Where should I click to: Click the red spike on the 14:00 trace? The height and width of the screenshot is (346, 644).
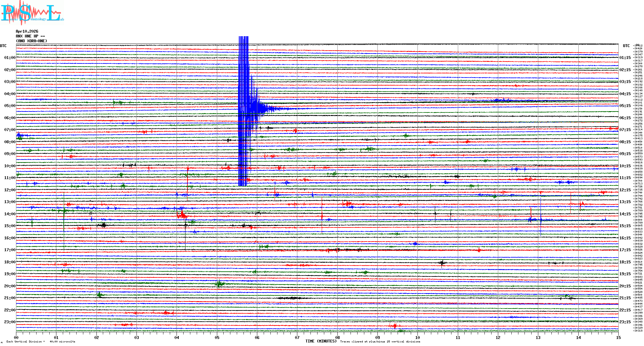[x=182, y=214]
